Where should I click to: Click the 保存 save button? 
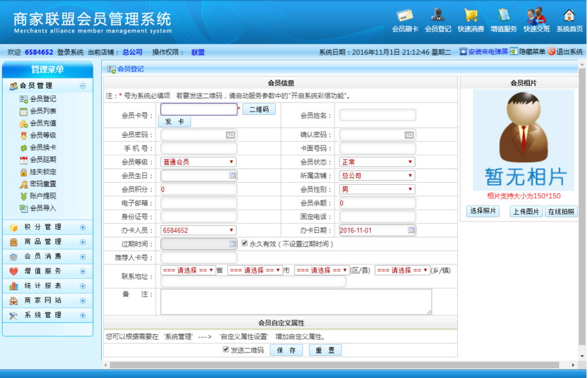287,349
